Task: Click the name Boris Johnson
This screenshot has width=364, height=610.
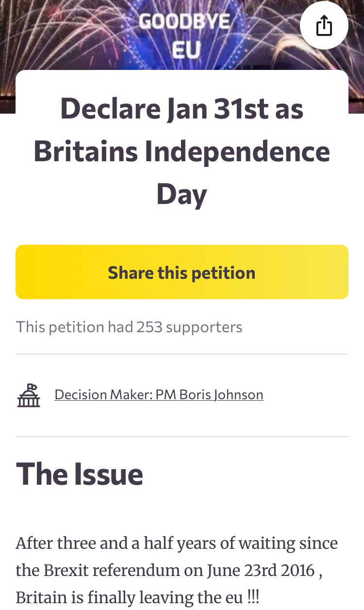Action: tap(221, 395)
